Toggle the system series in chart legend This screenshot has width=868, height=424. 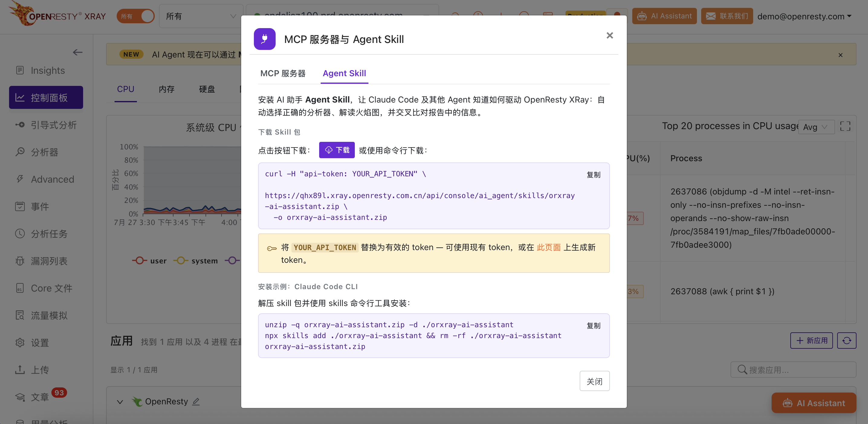[x=196, y=260]
